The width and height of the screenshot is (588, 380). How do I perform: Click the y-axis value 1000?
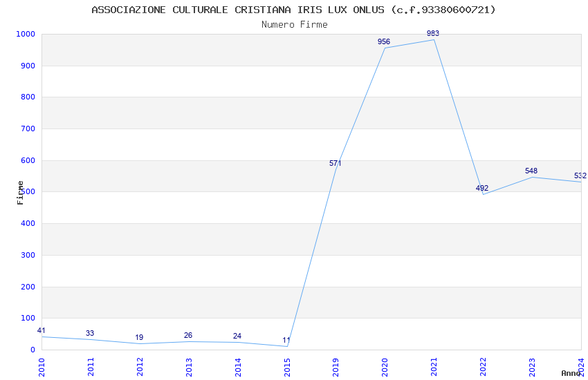[x=26, y=34]
